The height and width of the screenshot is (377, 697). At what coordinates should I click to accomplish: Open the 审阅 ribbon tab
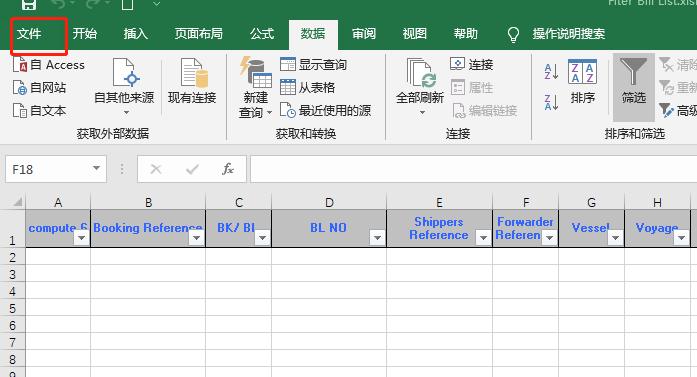(364, 34)
